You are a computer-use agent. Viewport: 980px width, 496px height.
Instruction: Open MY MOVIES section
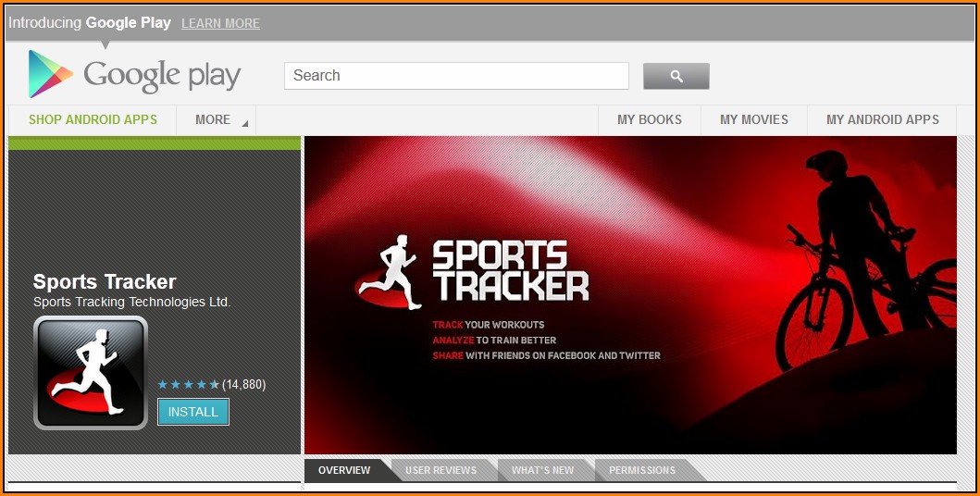coord(754,119)
